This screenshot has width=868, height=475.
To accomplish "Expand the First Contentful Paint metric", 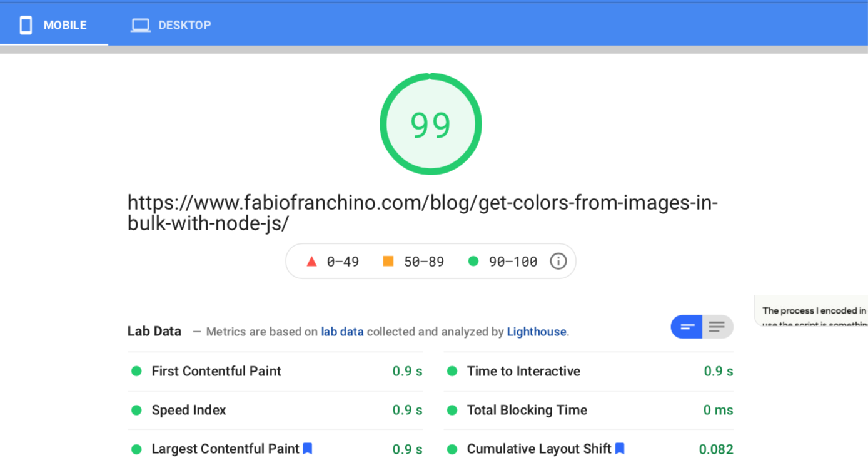I will 216,371.
